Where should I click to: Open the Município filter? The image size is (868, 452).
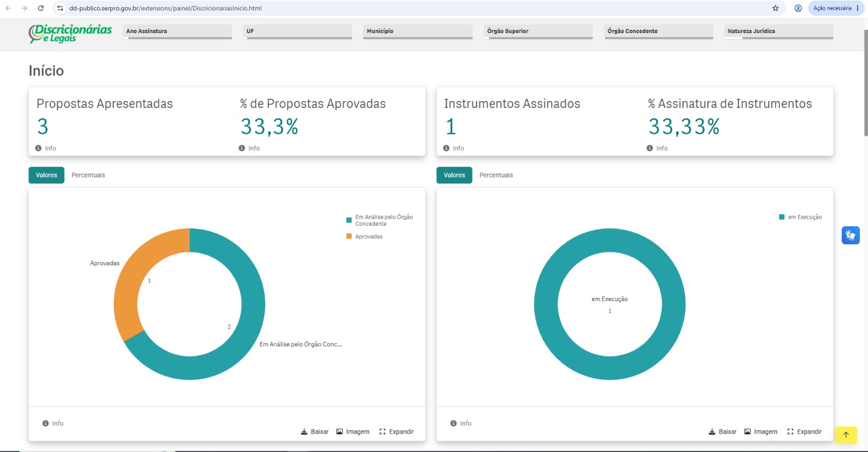click(418, 31)
